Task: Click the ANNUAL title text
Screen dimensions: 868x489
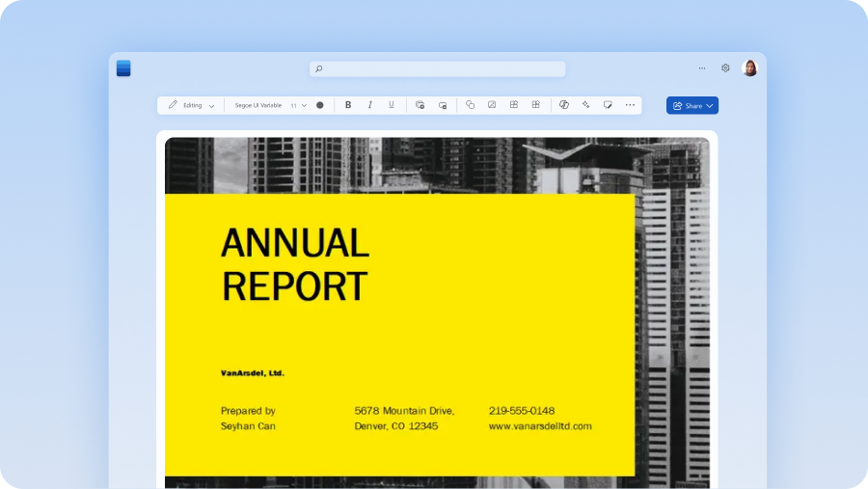Action: coord(295,242)
